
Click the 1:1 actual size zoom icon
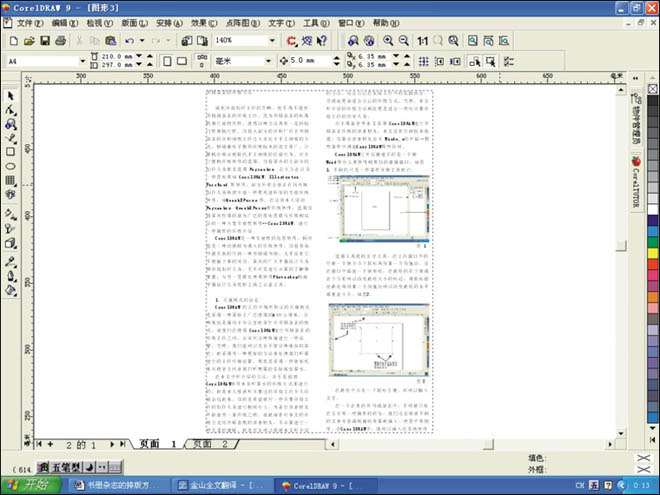coord(422,40)
